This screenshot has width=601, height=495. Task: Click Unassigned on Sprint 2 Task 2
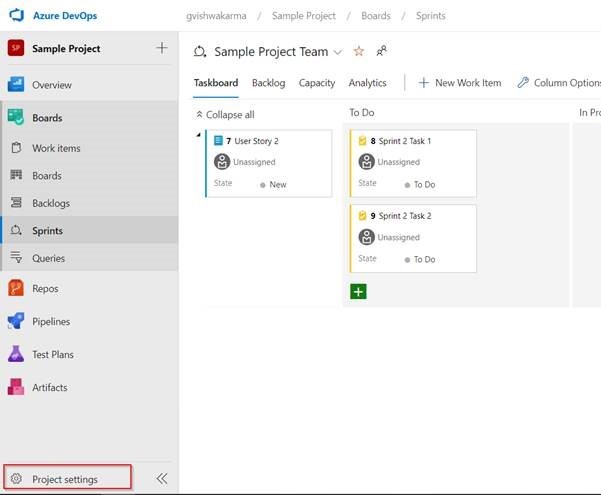tap(399, 237)
